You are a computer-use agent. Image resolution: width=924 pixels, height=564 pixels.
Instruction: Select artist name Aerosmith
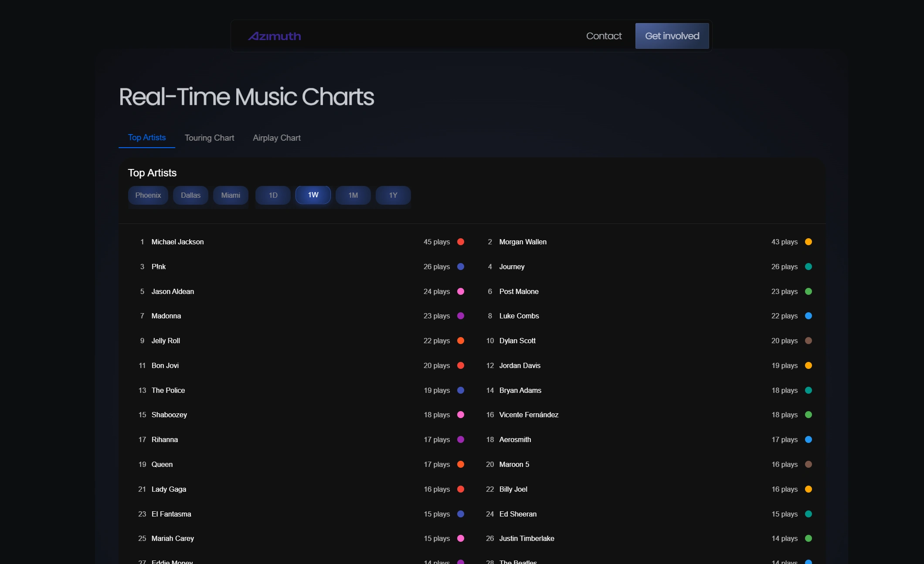pos(515,439)
